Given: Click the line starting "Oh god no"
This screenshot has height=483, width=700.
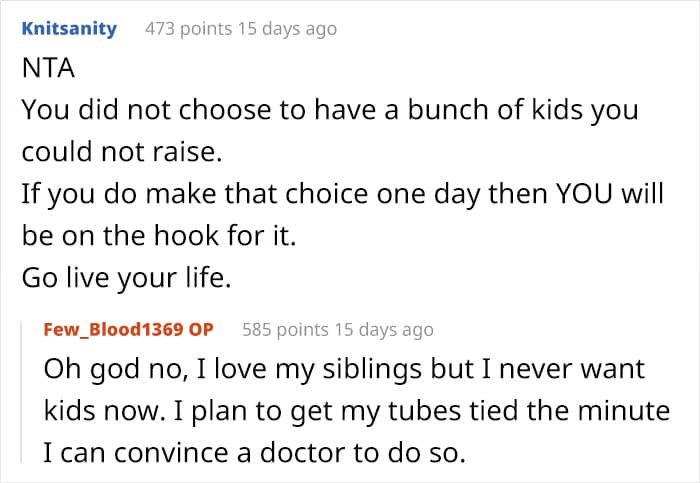Looking at the screenshot, I should point(344,369).
